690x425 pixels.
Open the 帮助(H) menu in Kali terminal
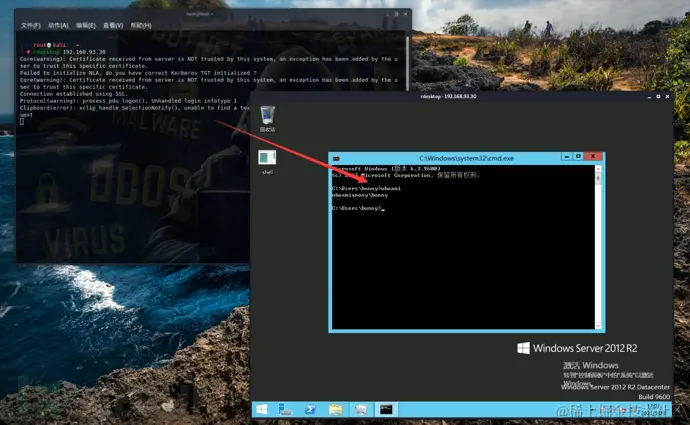click(141, 26)
